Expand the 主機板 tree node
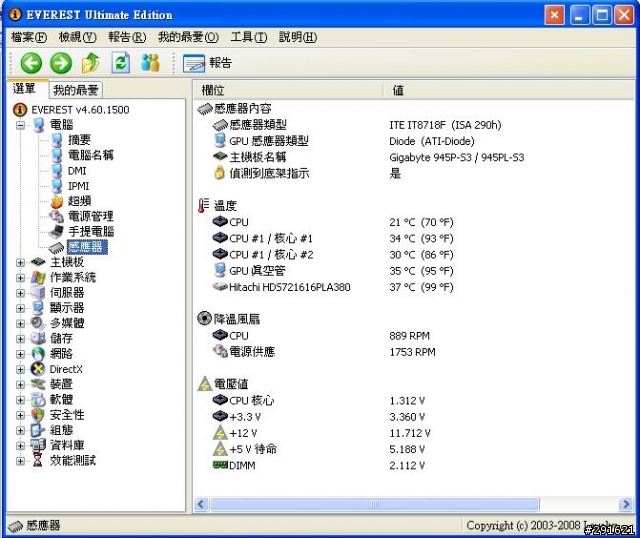The height and width of the screenshot is (538, 640). pos(20,262)
